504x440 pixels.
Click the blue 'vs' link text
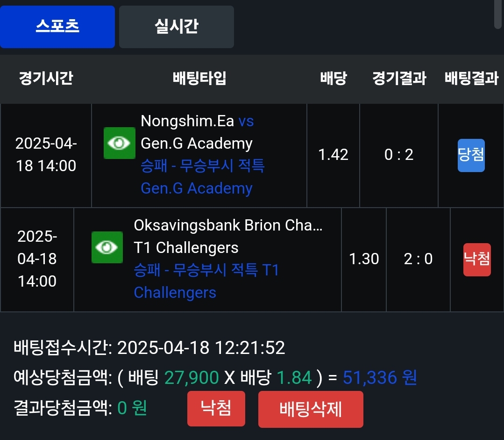point(246,121)
